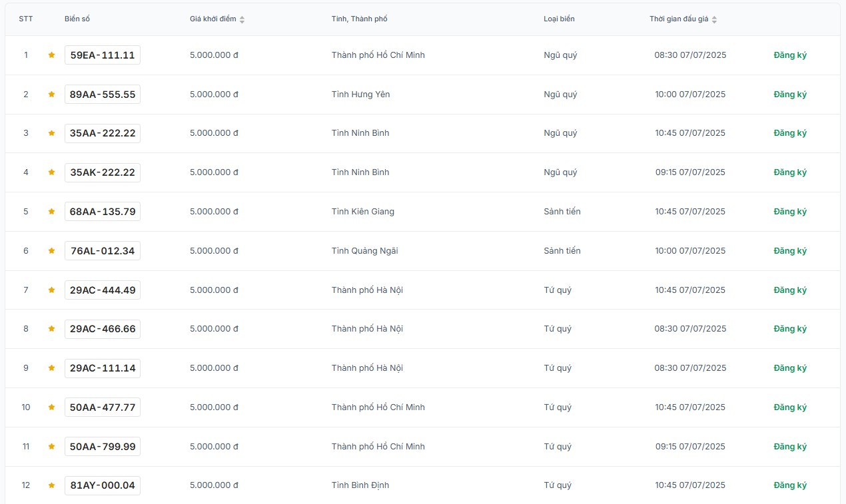Select Tỉnh Bình Định cell

pos(360,485)
